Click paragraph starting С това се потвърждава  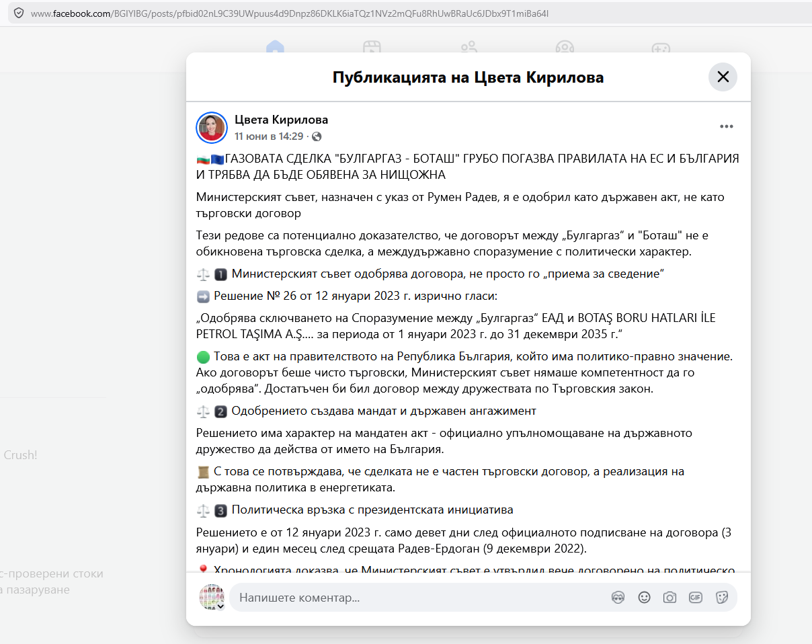tap(440, 479)
